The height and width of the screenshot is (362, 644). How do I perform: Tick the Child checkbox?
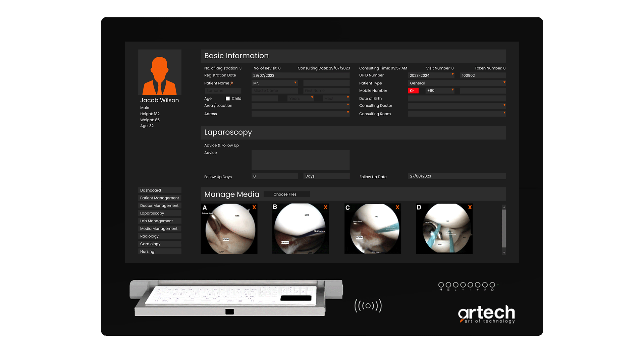[x=228, y=99]
